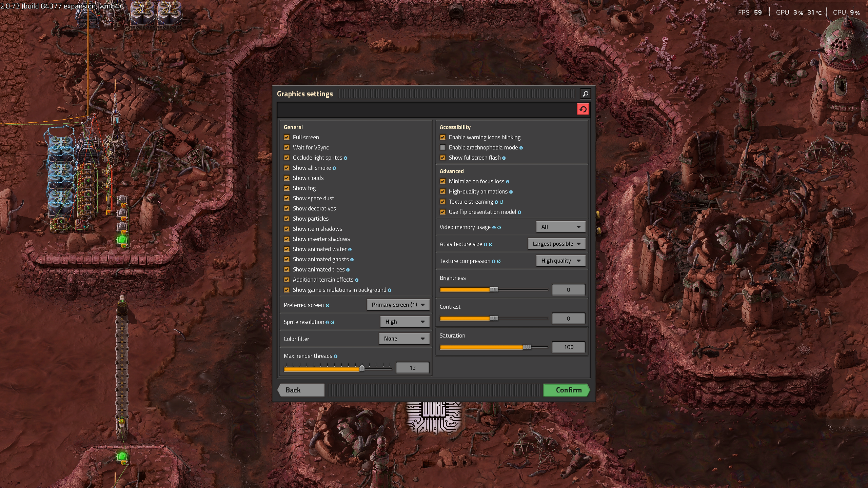Click the refresh icon beside Preferred screen

point(328,305)
